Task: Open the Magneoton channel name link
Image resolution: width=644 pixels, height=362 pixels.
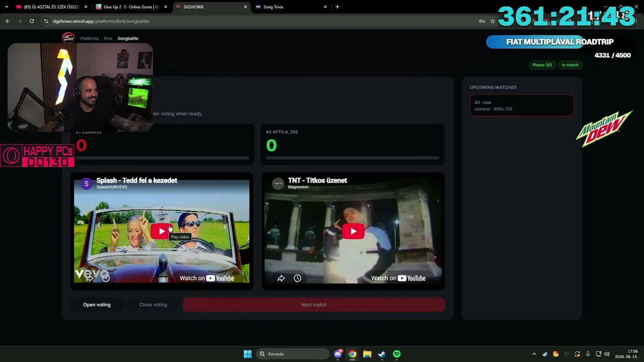Action: point(298,187)
